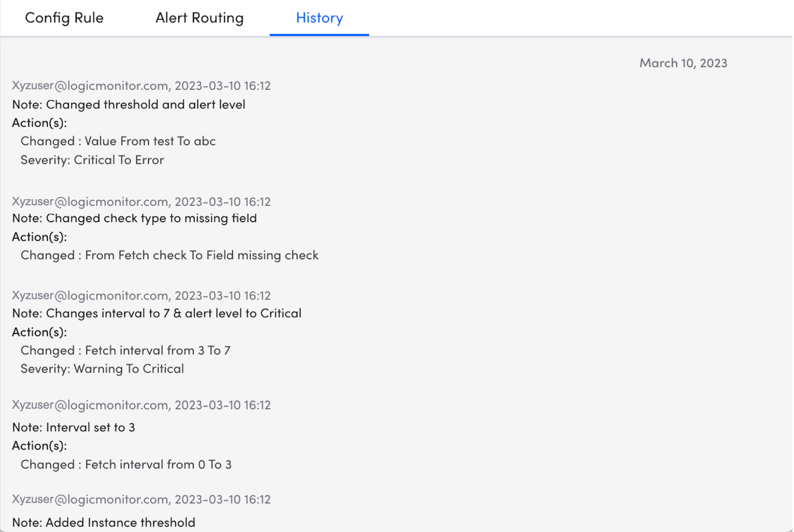Click the note "Interval set to 3"
The width and height of the screenshot is (794, 532).
73,427
